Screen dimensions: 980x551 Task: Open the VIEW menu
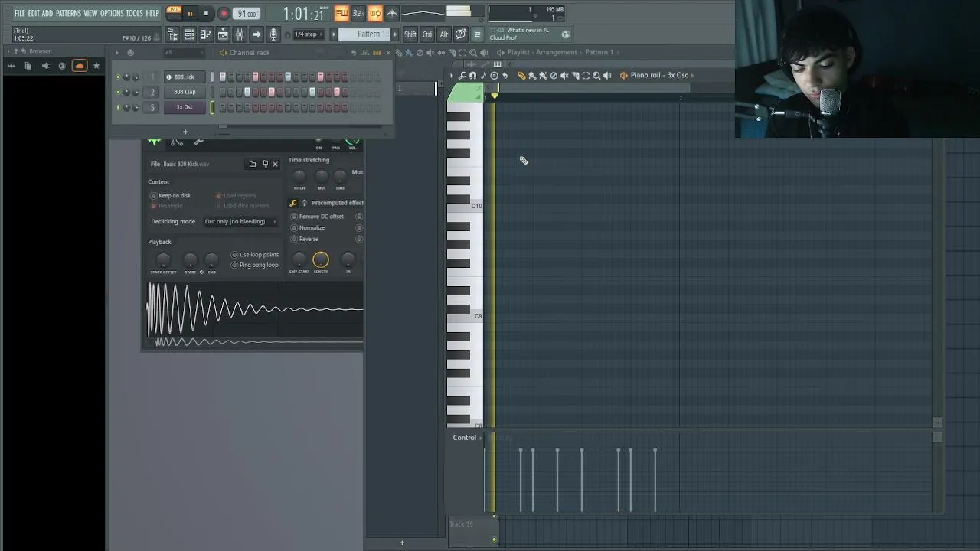[90, 13]
